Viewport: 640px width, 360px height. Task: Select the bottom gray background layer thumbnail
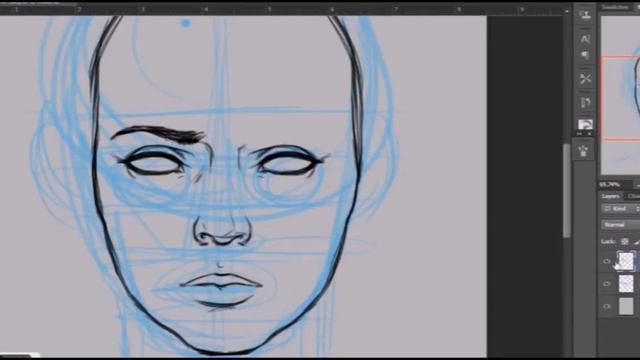[x=626, y=306]
